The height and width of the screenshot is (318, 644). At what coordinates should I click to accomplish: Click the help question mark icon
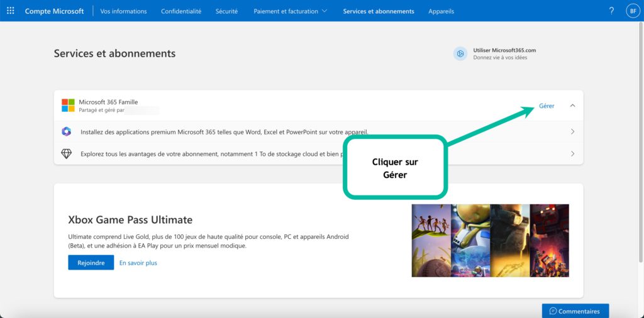pos(611,11)
